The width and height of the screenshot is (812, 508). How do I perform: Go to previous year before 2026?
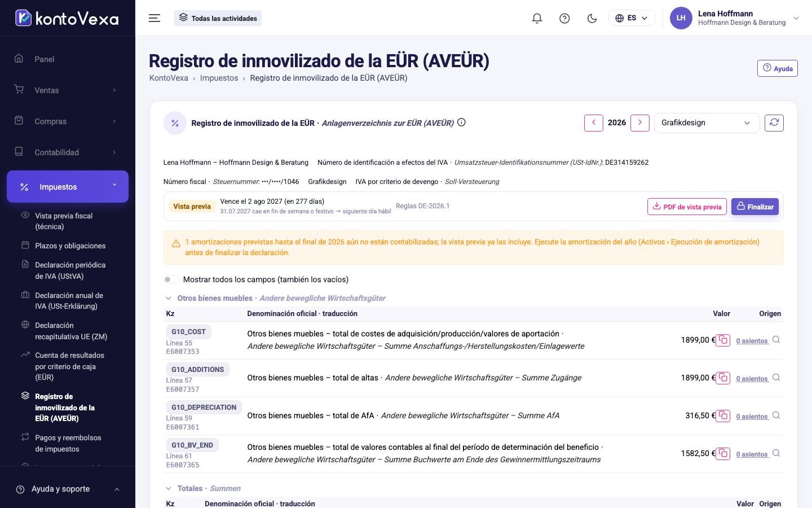(x=594, y=122)
